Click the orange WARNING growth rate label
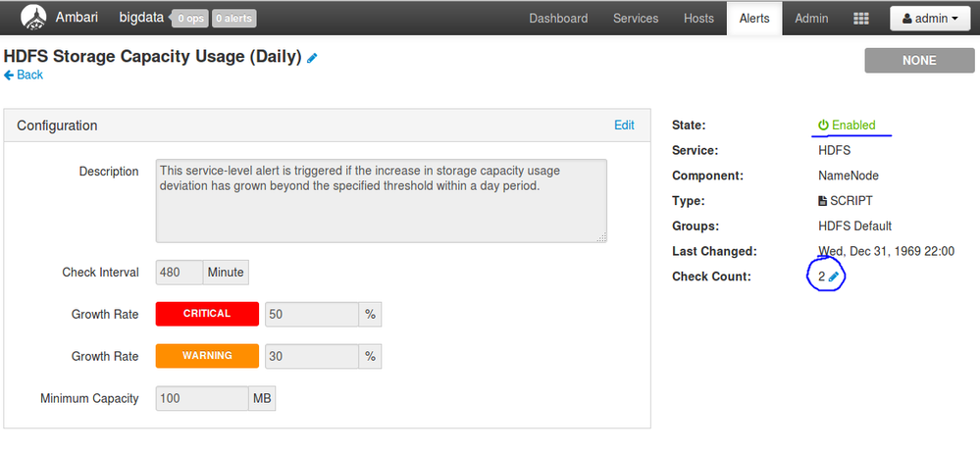 207,356
